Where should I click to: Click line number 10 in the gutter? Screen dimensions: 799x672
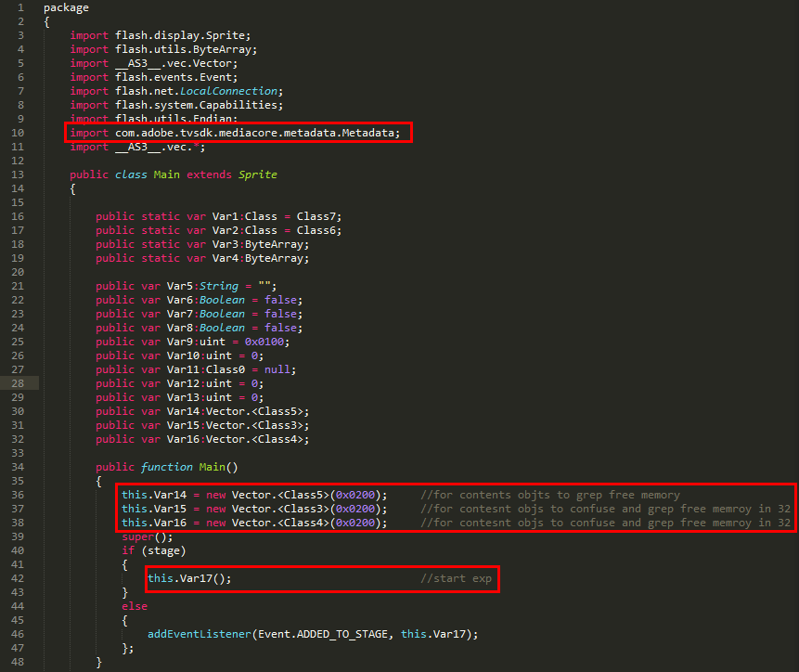19,133
